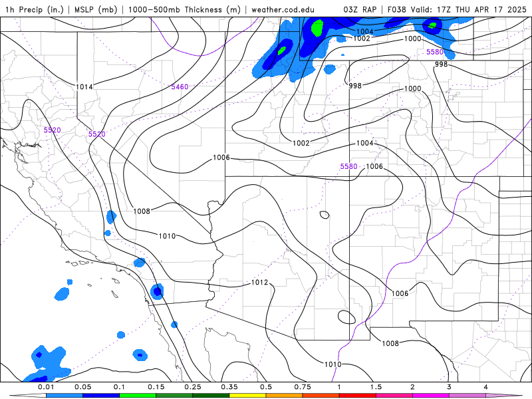Click the 0.35 legend tick label

pyautogui.click(x=229, y=387)
